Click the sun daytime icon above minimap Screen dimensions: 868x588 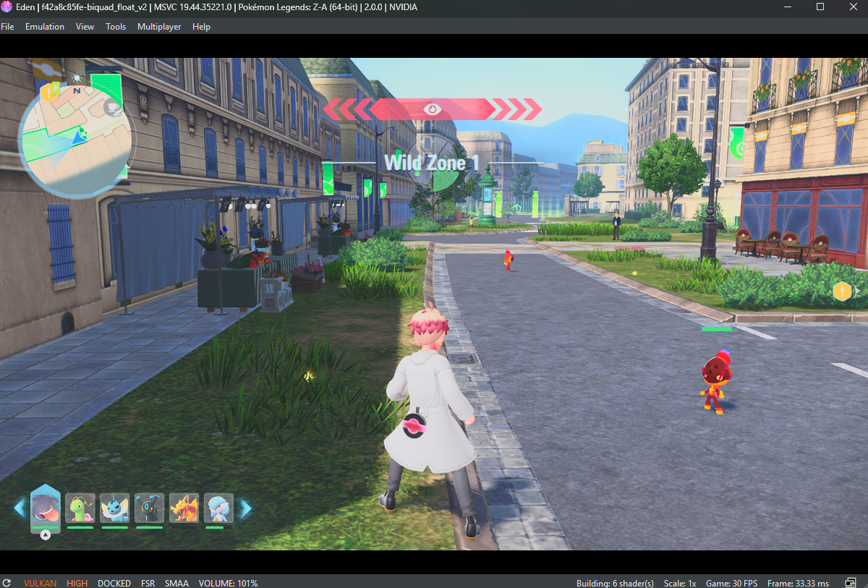(x=77, y=77)
